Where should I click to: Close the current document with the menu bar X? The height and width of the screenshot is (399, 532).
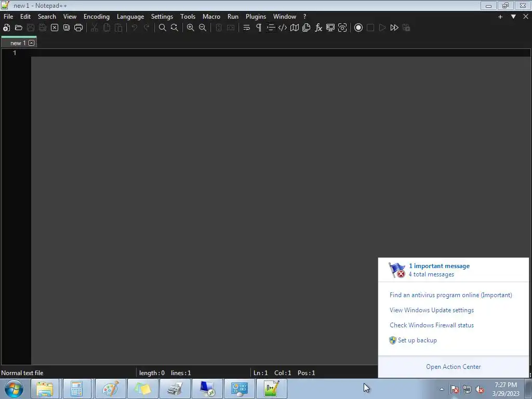[526, 17]
